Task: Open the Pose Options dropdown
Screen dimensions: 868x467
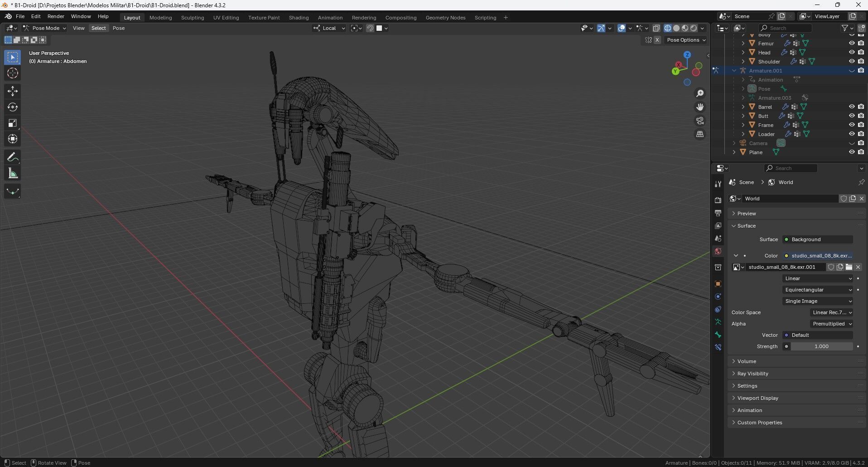Action: [686, 40]
